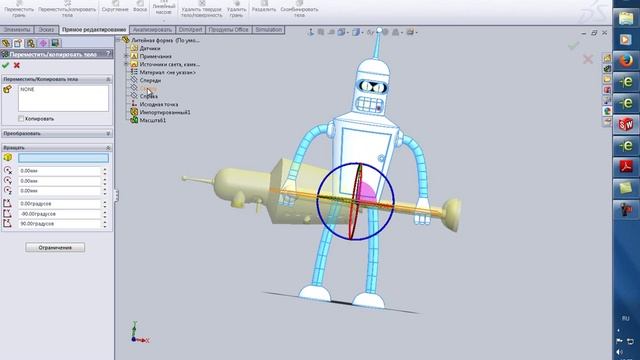
Task: Click the bodies selection box showing NONE
Action: tap(63, 98)
